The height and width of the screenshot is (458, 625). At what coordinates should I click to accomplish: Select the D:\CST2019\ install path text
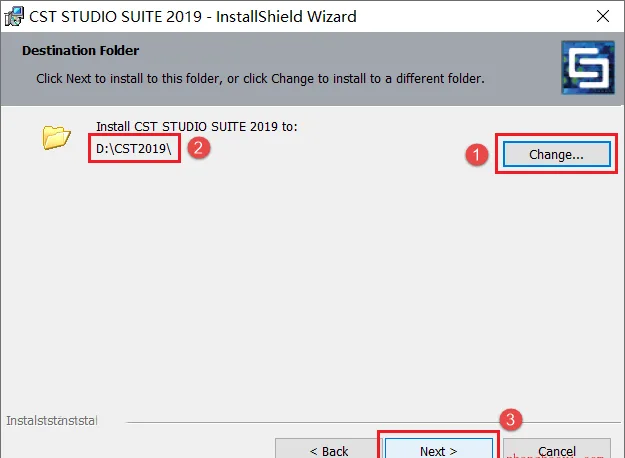tap(134, 149)
